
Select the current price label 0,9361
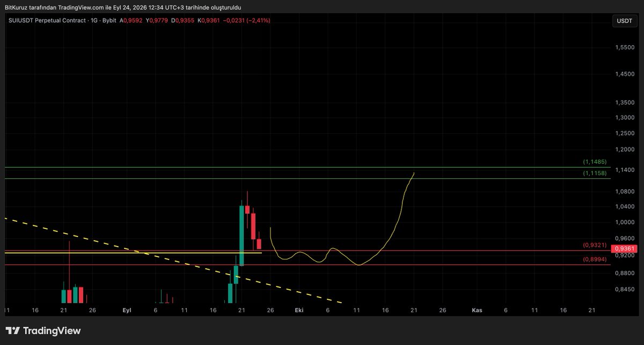pyautogui.click(x=625, y=249)
